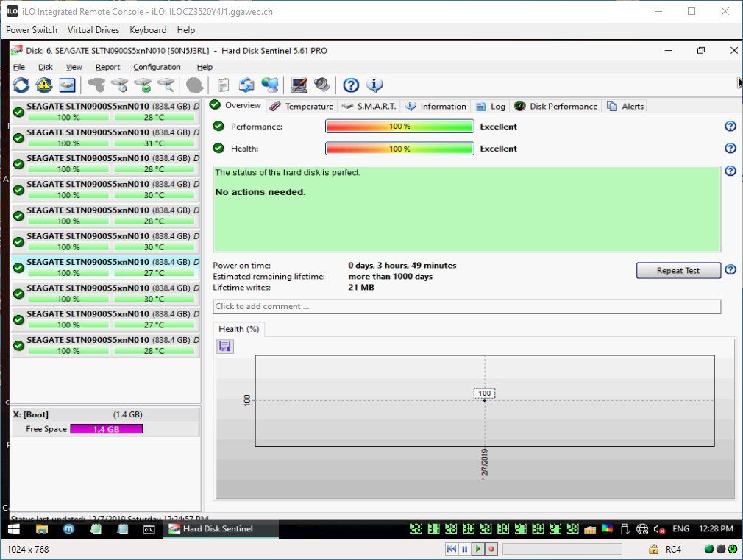Switch to the S.M.A.R.T. tab
The width and height of the screenshot is (743, 560).
point(369,106)
